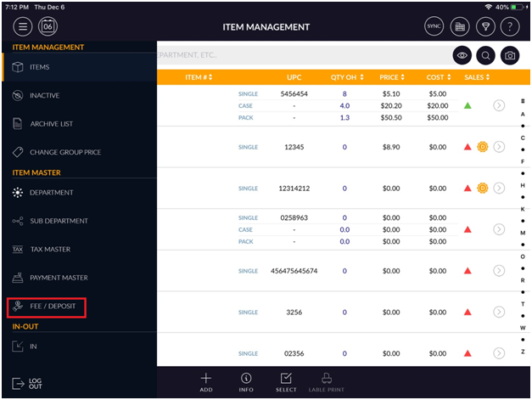This screenshot has width=532, height=400.
Task: Jump to letter M in alphabet index
Action: [x=523, y=232]
